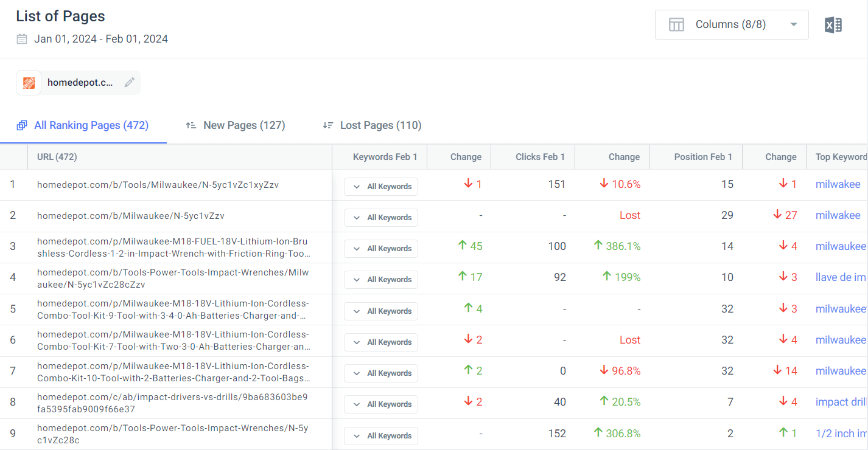The width and height of the screenshot is (868, 450).
Task: Click the calendar icon next to the date range
Action: 22,38
